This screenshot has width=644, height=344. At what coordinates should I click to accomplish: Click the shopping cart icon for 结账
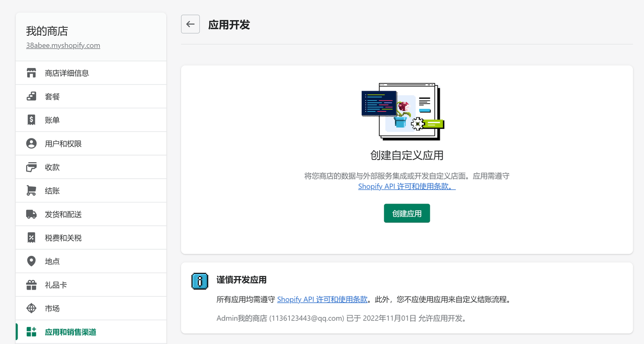[x=31, y=191]
